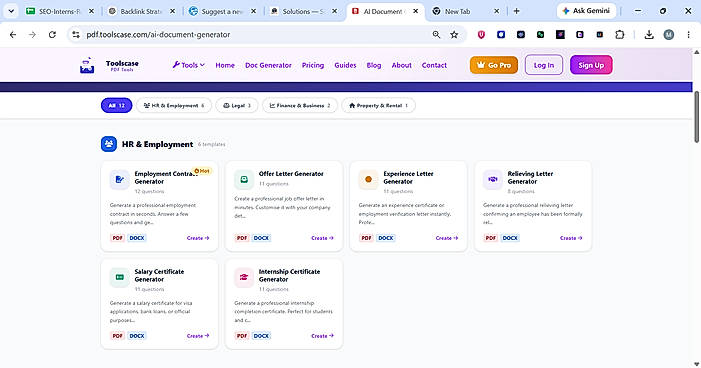Screen dimensions: 701x368
Task: Open the Pricing nav link
Action: point(313,65)
